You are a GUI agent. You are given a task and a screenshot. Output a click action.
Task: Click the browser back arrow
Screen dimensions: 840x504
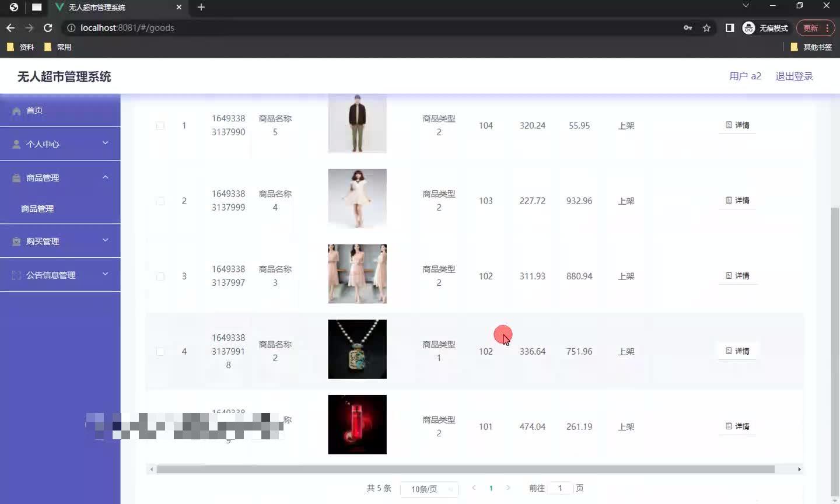pos(10,27)
